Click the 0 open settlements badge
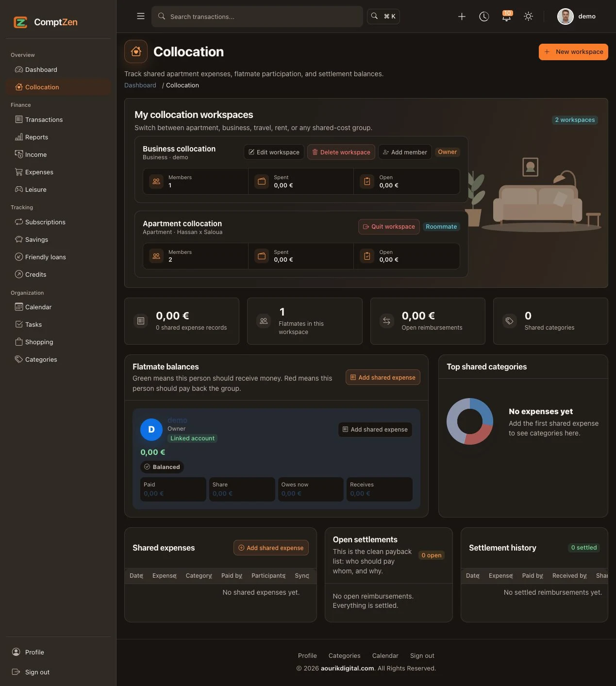 432,555
